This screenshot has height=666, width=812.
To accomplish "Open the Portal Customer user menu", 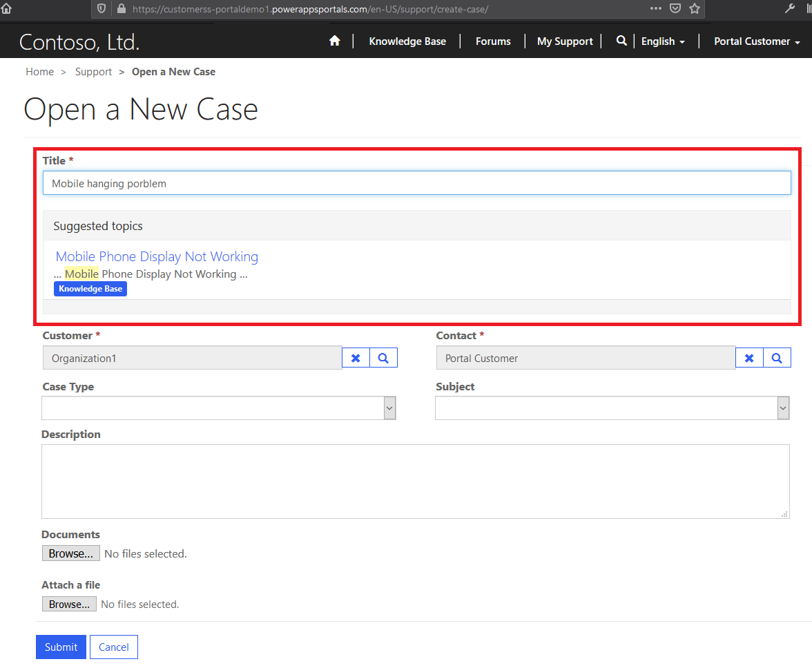I will [757, 41].
